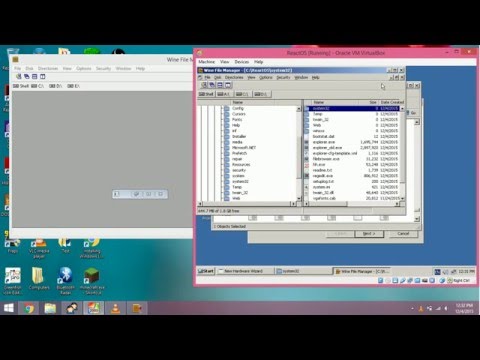The width and height of the screenshot is (480, 360).
Task: Open Bluetooth Radar desktop shortcut
Action: [x=65, y=281]
